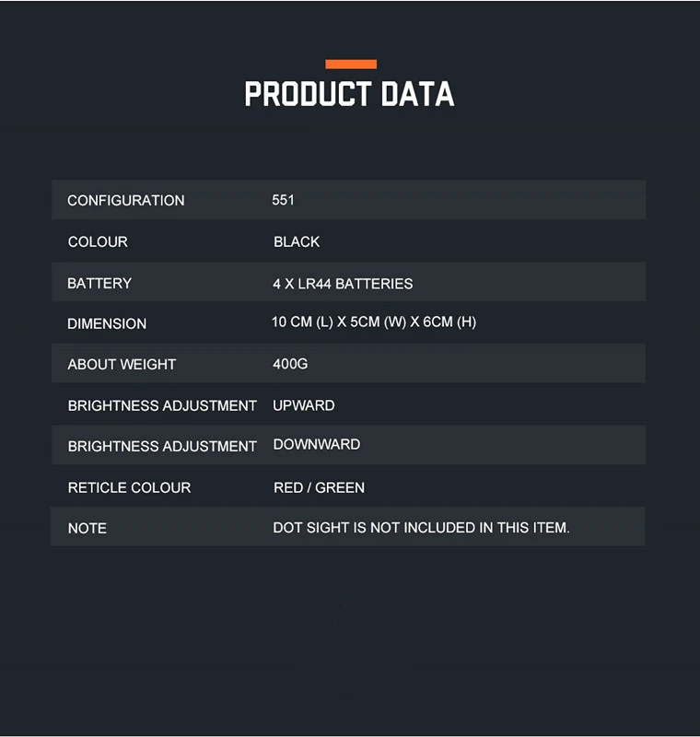Select the NOTE row label
Screen dimensions: 700x737
(87, 529)
